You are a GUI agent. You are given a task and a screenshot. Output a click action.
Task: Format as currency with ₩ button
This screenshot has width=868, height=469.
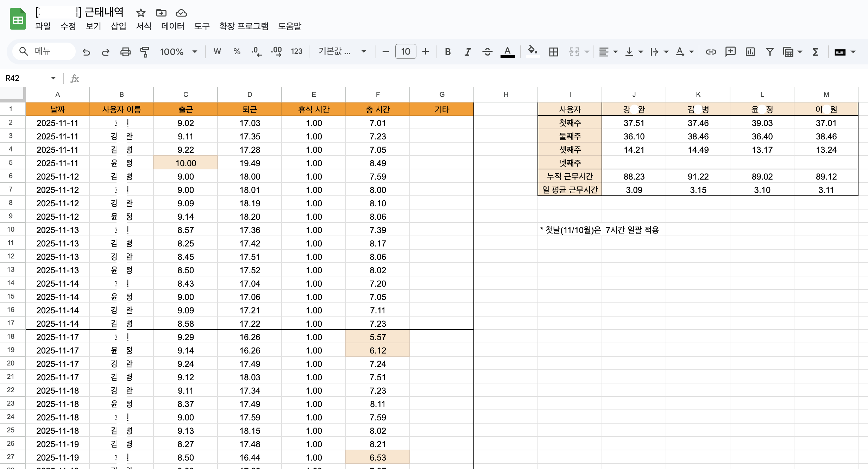217,52
